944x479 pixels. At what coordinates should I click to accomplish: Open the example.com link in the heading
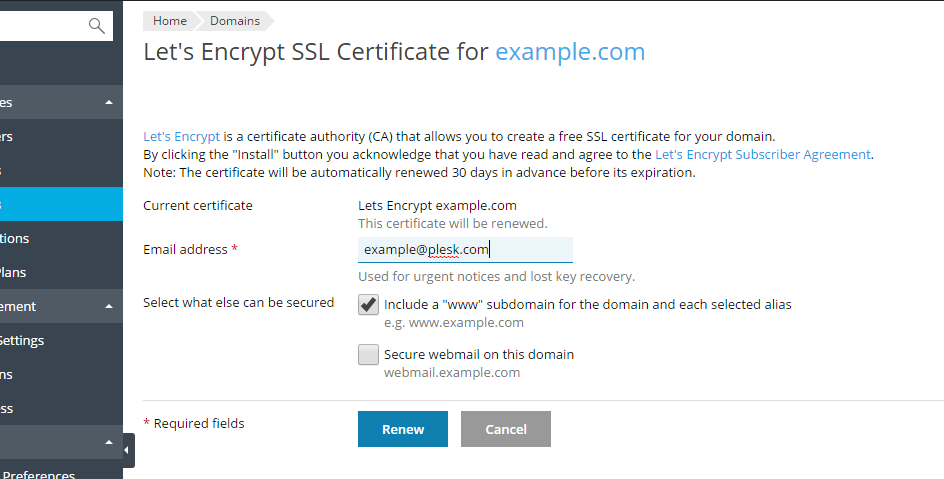pyautogui.click(x=570, y=52)
